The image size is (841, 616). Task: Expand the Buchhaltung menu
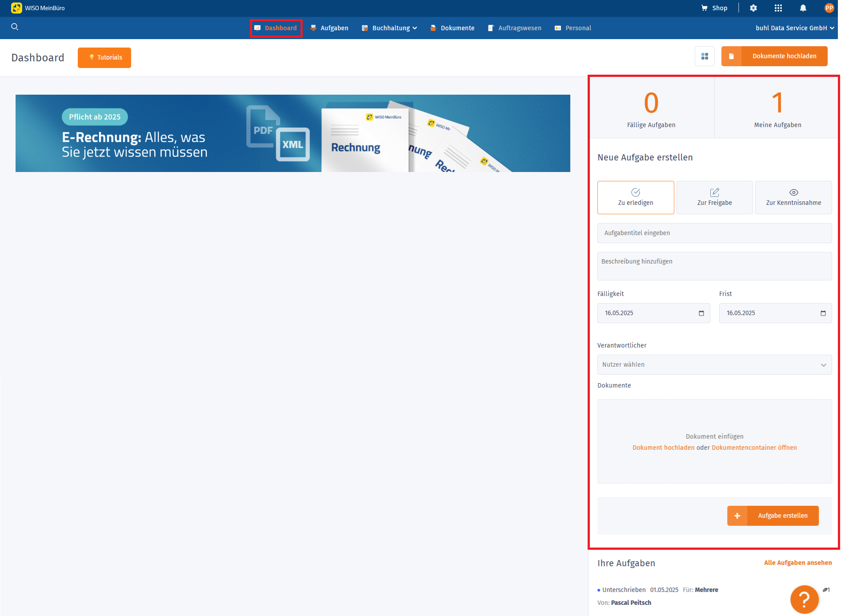(389, 28)
